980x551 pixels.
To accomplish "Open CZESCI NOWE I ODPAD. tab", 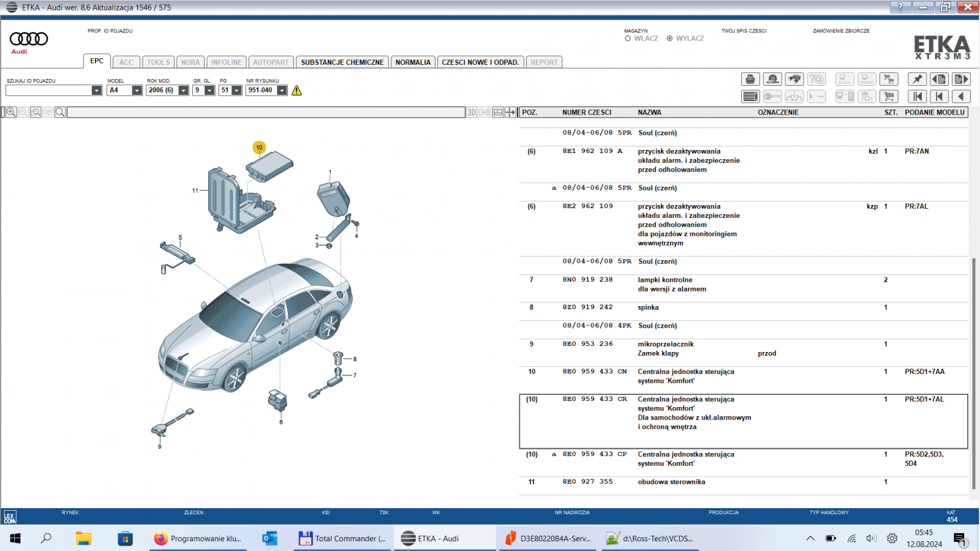I will [480, 62].
